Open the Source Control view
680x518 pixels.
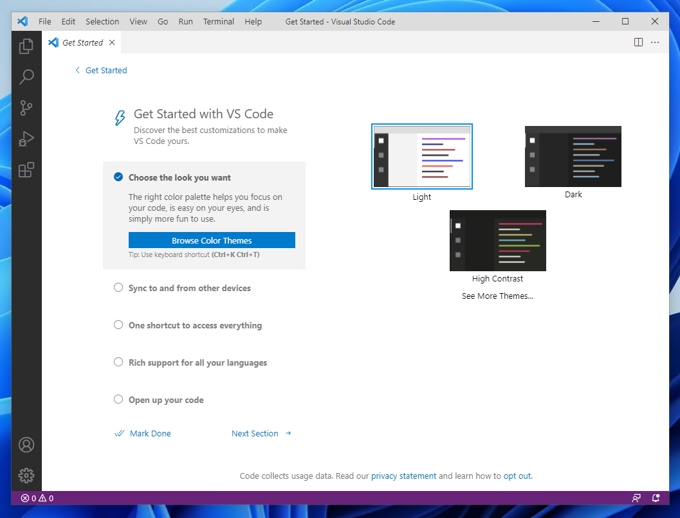(x=26, y=108)
